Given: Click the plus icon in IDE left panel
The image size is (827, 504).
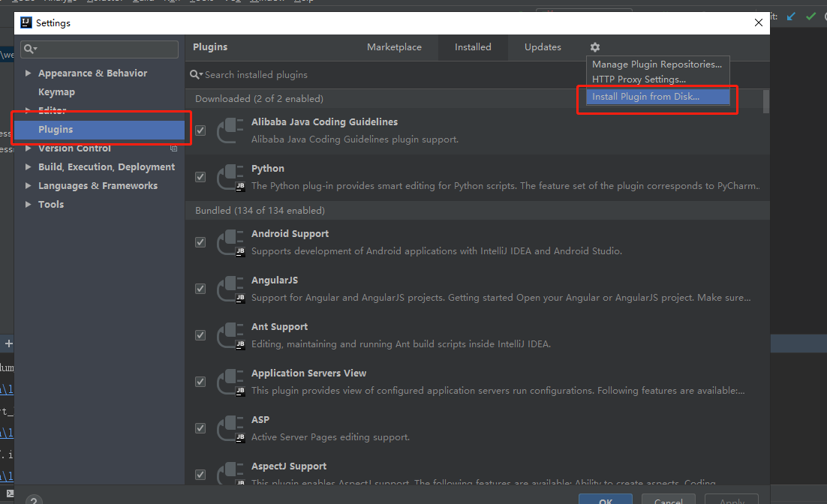Looking at the screenshot, I should pos(8,343).
